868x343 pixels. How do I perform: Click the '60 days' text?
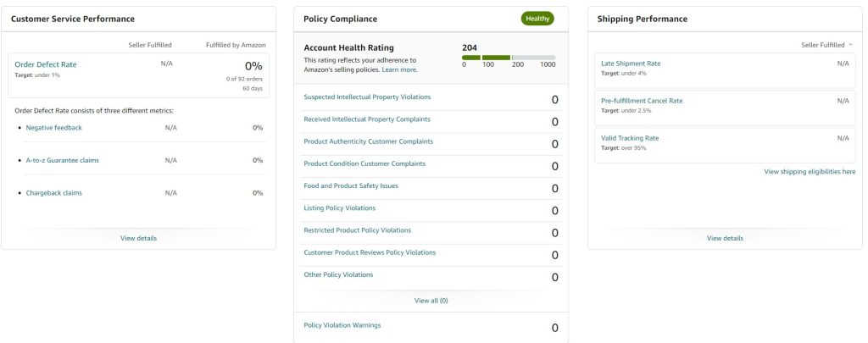point(252,88)
